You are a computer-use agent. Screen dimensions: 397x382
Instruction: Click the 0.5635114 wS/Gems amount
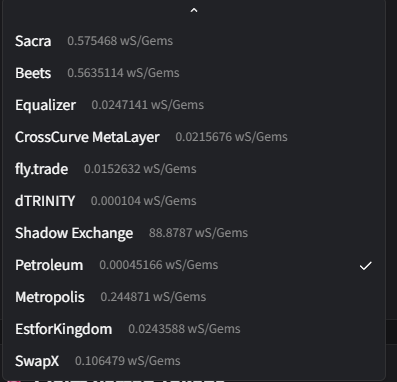coord(123,73)
